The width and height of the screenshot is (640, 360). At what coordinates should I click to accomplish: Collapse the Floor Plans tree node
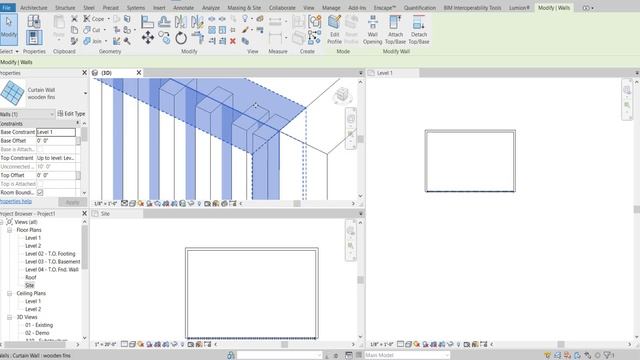pyautogui.click(x=9, y=230)
